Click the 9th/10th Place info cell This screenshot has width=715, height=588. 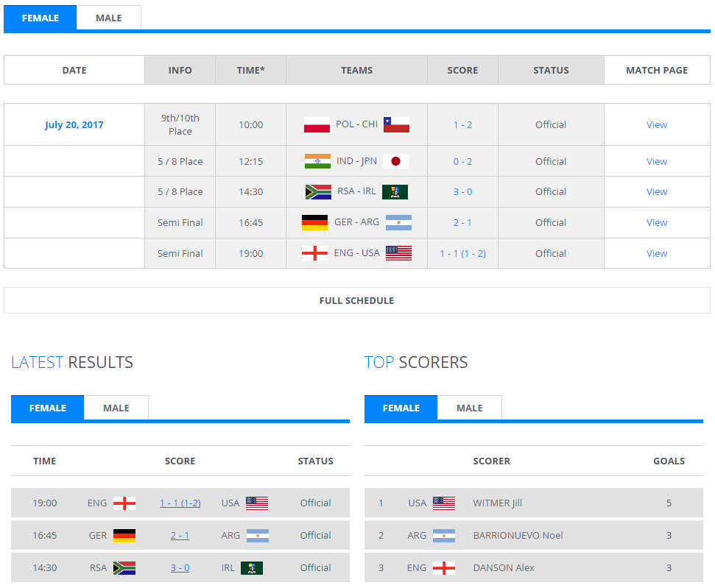coord(180,124)
